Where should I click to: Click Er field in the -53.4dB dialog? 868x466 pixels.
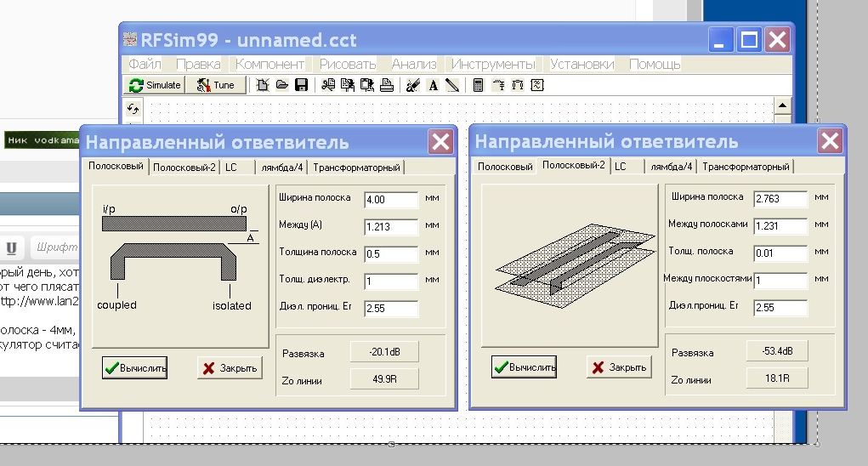point(780,307)
